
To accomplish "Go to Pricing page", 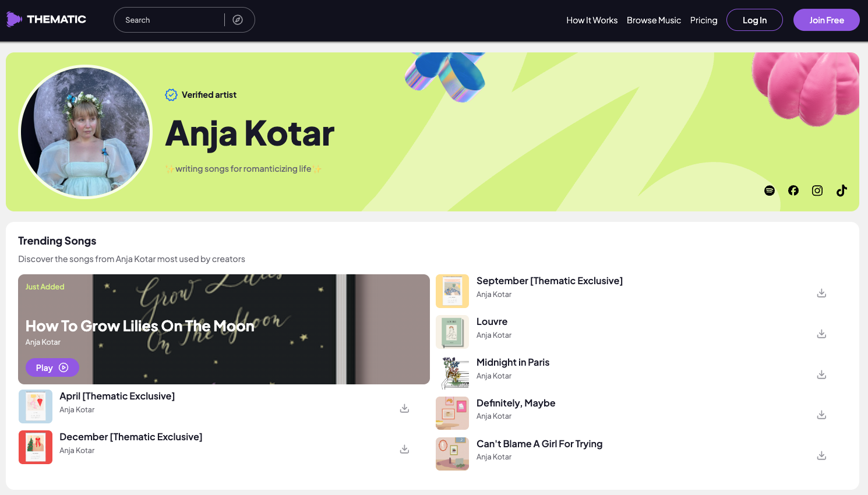I will (704, 20).
